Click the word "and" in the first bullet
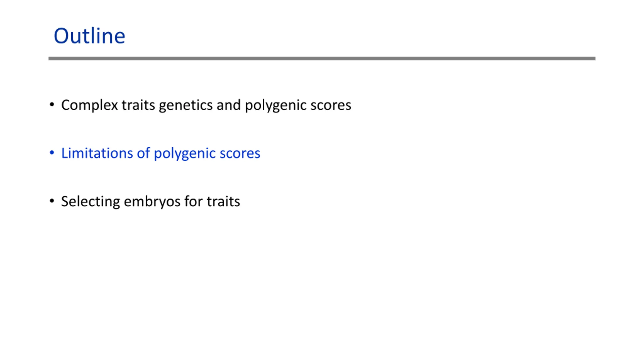 pyautogui.click(x=228, y=105)
